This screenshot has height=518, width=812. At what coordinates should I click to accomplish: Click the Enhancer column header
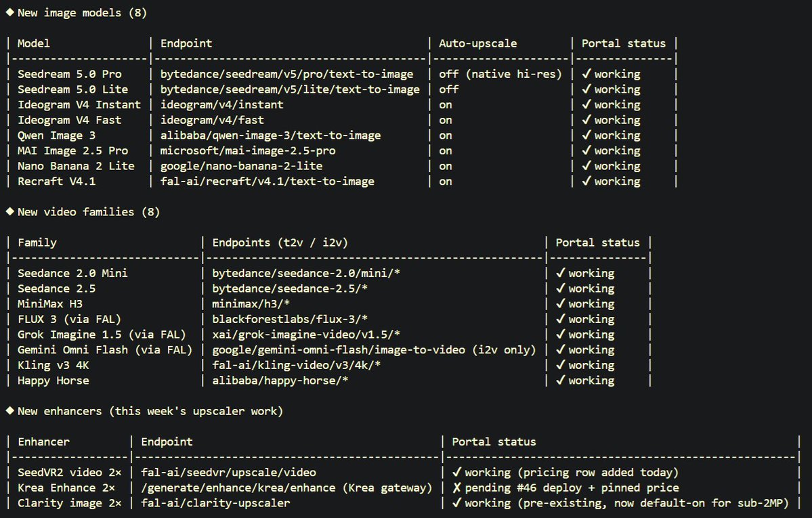coord(43,442)
